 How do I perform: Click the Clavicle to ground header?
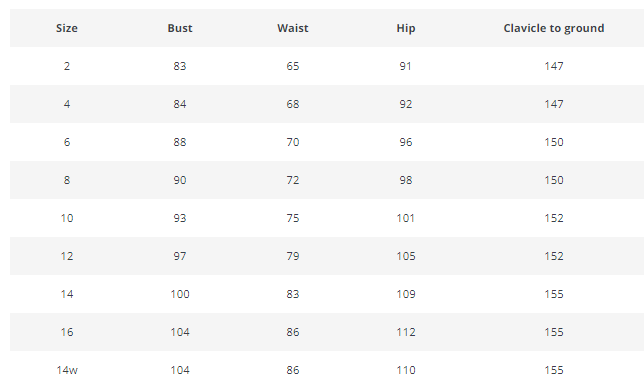554,28
